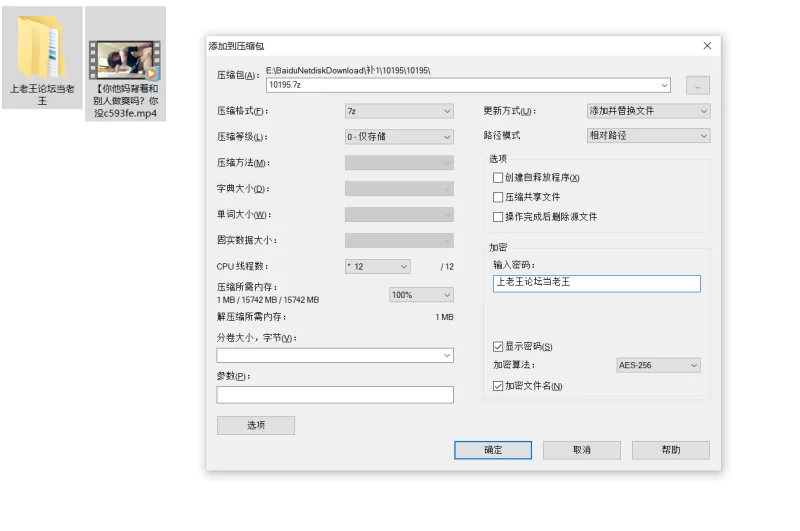Viewport: 800px width, 531px height.
Task: Select the mp4 video file thumbnail
Action: [x=125, y=59]
